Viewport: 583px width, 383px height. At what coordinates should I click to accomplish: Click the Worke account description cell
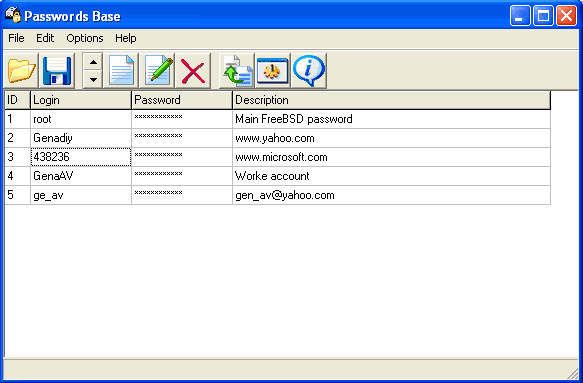392,176
